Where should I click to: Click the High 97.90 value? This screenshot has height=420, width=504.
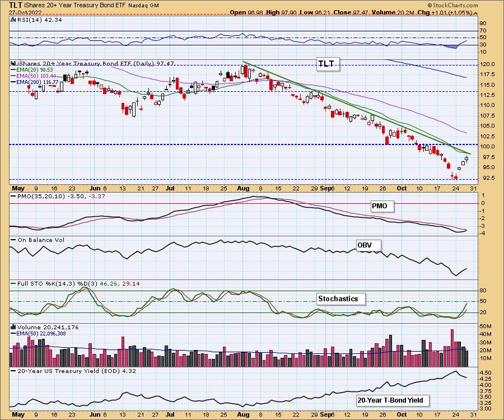coord(281,12)
